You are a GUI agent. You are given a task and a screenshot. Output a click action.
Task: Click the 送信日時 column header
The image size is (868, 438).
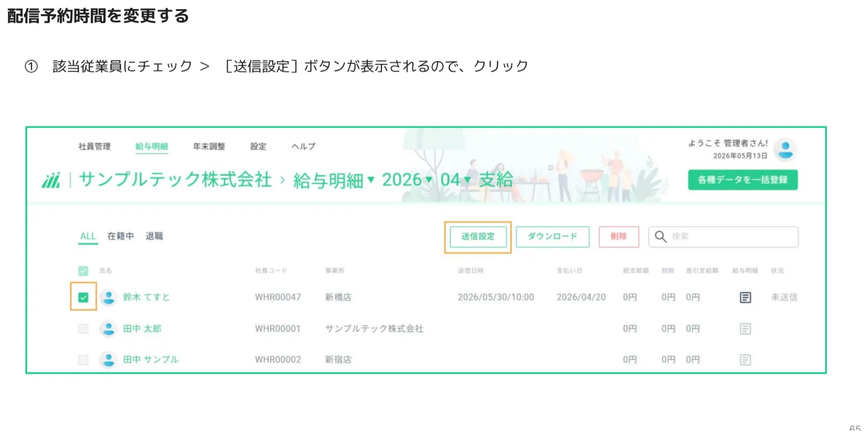coord(470,270)
